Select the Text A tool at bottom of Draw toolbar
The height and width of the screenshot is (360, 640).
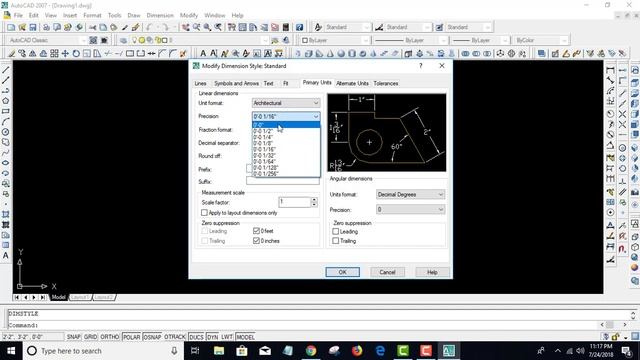pos(6,256)
